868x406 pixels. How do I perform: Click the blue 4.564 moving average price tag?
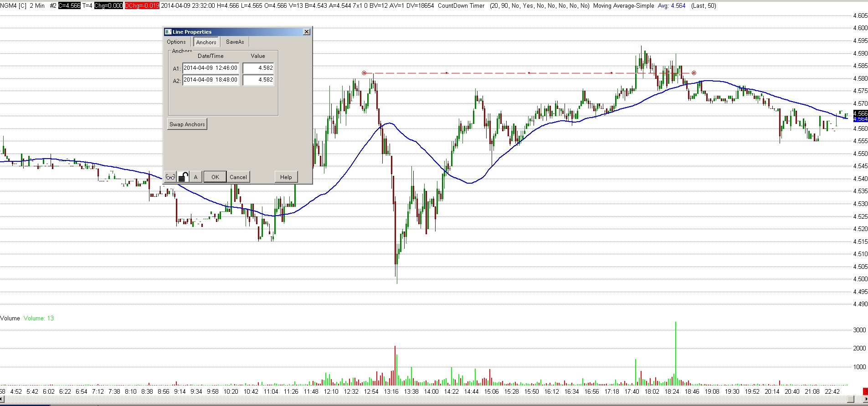point(860,119)
